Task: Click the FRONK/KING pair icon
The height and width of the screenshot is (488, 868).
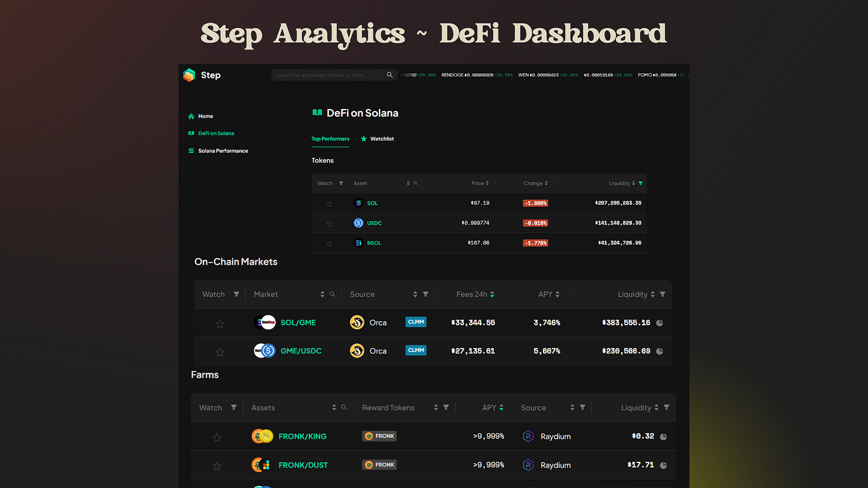Action: [x=262, y=436]
